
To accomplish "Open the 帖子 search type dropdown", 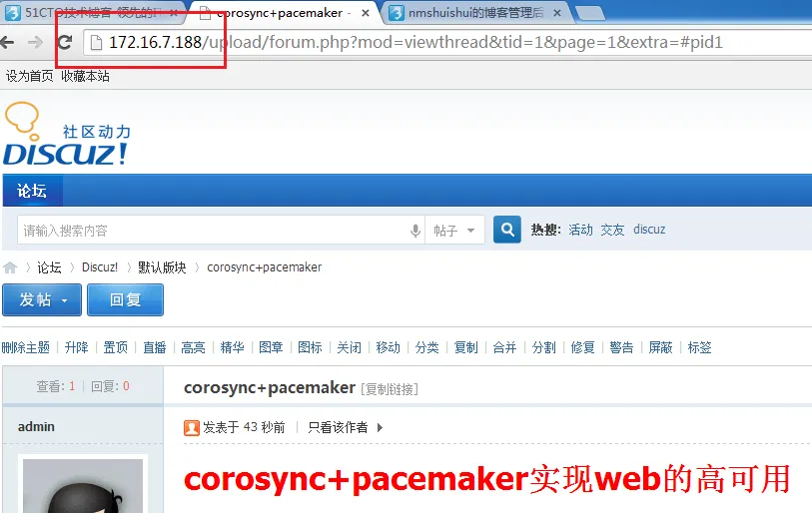I will pyautogui.click(x=454, y=230).
